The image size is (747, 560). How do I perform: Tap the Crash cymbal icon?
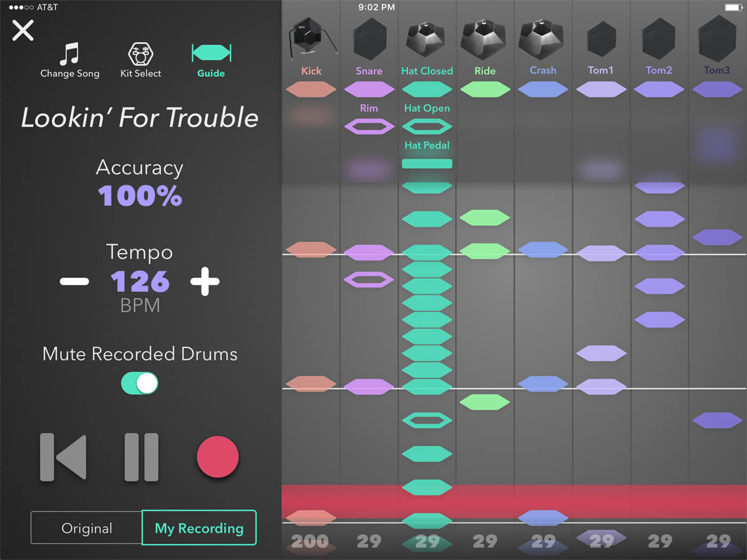[541, 39]
